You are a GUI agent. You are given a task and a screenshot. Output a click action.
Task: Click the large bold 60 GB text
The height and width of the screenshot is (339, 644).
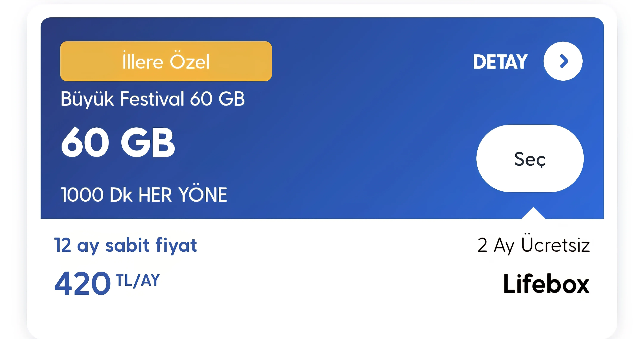click(x=118, y=142)
